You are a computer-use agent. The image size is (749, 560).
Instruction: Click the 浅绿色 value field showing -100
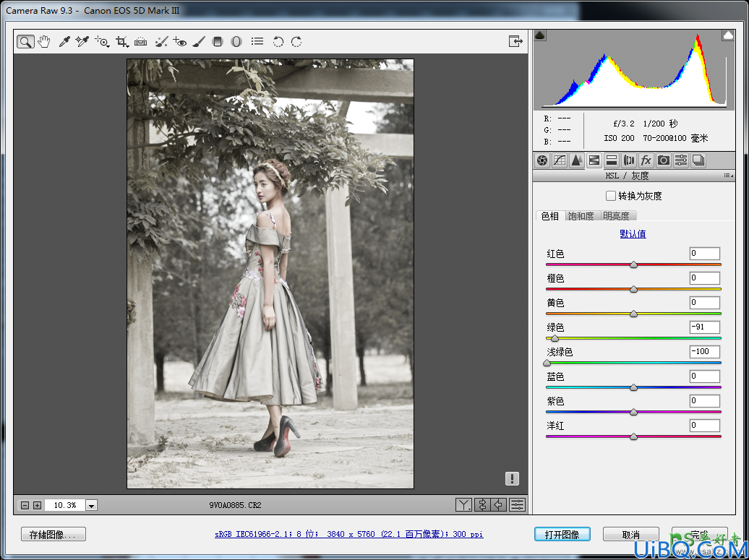click(705, 352)
